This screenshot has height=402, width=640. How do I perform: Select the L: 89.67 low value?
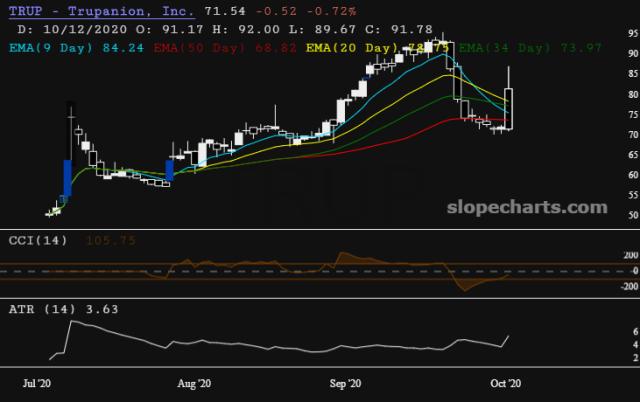[x=322, y=29]
